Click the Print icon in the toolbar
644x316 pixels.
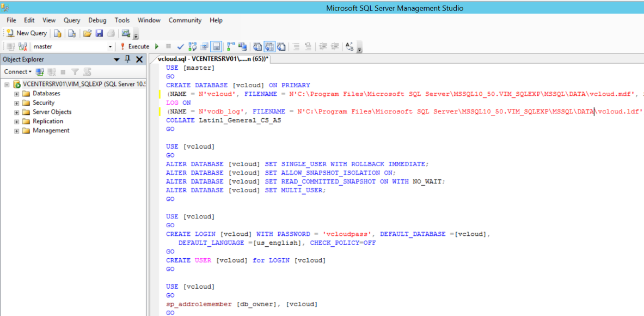tap(111, 33)
